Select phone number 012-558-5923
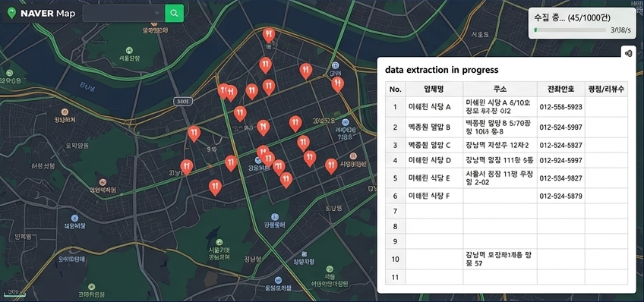This screenshot has width=644, height=302. pos(560,107)
